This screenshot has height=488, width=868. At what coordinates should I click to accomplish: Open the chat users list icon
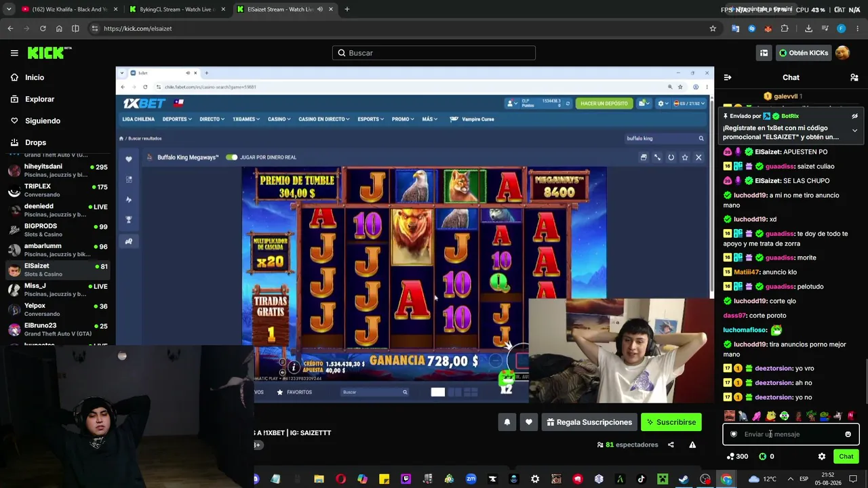[854, 77]
